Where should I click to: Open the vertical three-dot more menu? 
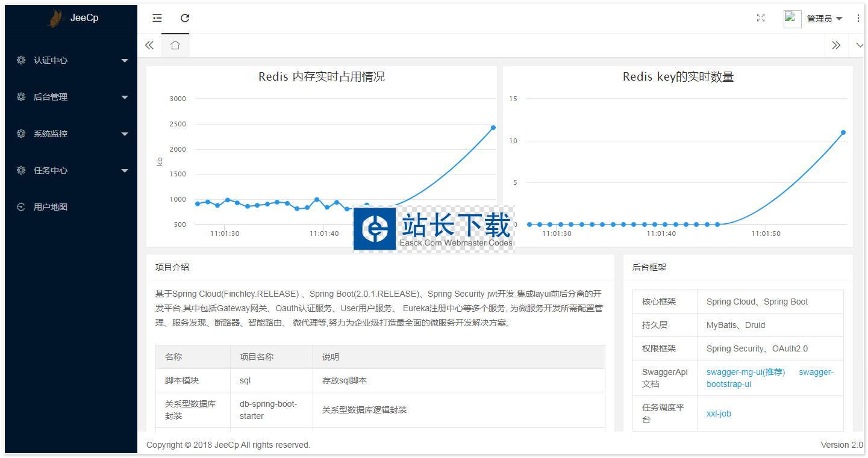858,18
